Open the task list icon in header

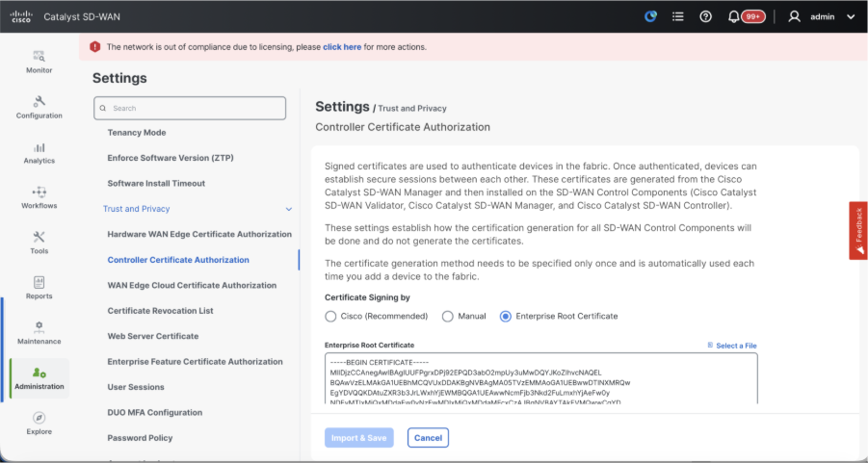tap(678, 16)
